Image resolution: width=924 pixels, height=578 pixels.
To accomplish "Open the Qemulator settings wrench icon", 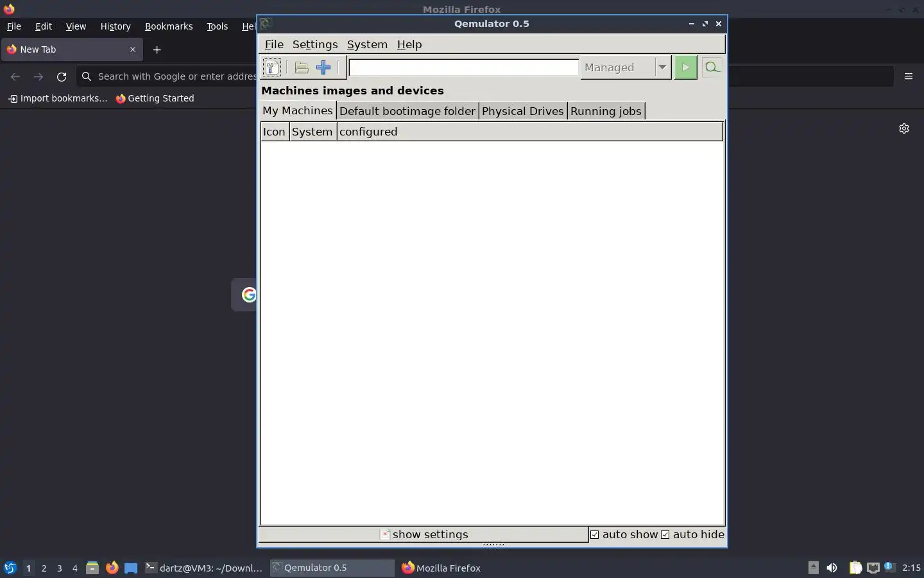I will coord(272,67).
